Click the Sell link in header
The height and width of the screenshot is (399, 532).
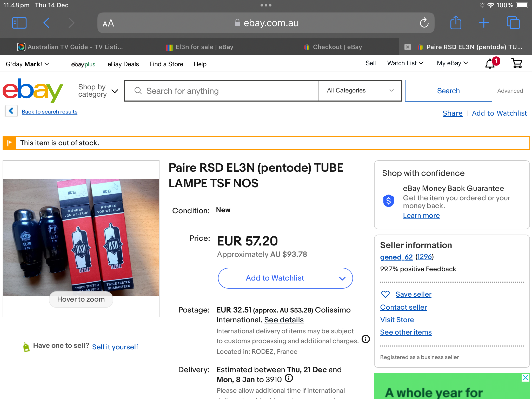(371, 63)
